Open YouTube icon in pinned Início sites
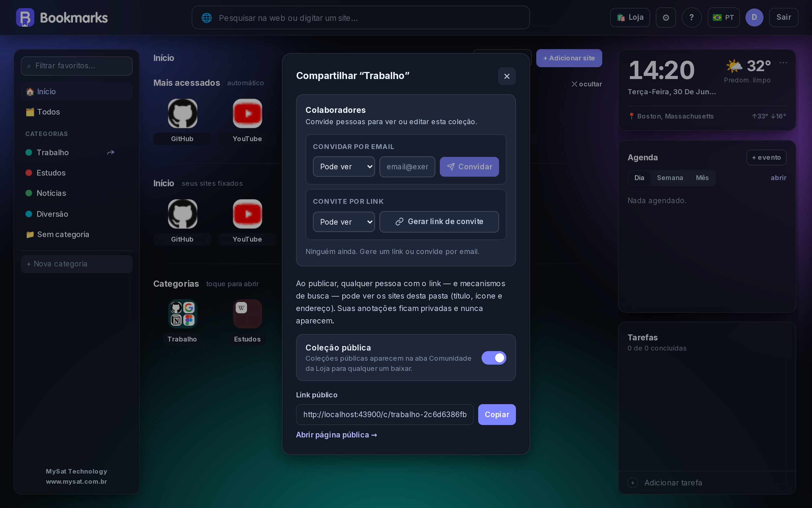 tap(247, 214)
